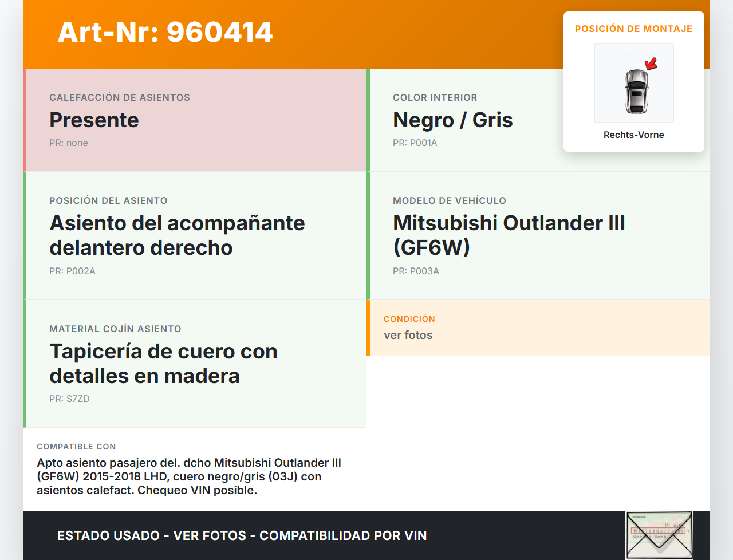Select 'Asiento del acompañante delantero derecho' value
Image resolution: width=733 pixels, height=560 pixels.
tap(177, 235)
